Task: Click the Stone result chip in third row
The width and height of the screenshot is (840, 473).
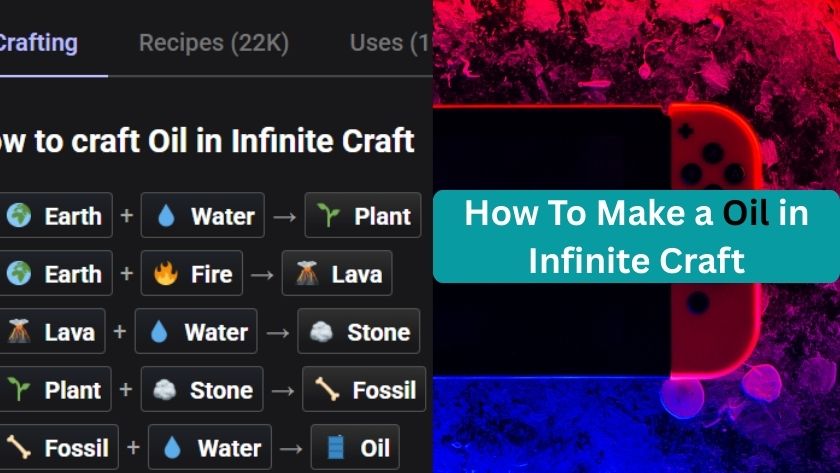Action: tap(358, 331)
